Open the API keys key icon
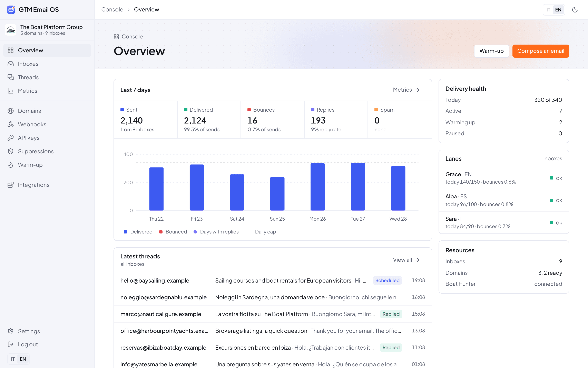This screenshot has height=368, width=588. (x=10, y=138)
